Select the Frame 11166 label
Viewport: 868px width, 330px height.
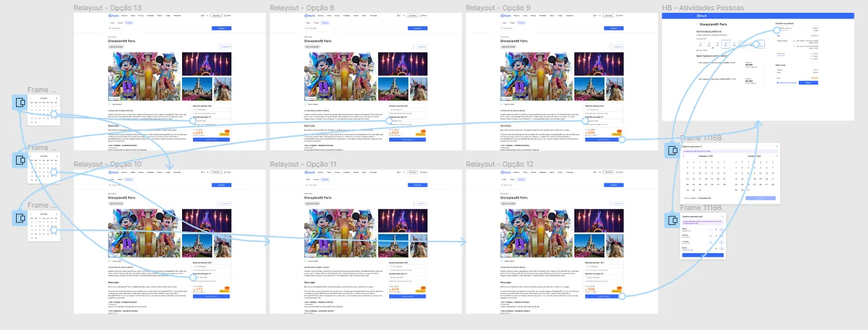pos(701,208)
